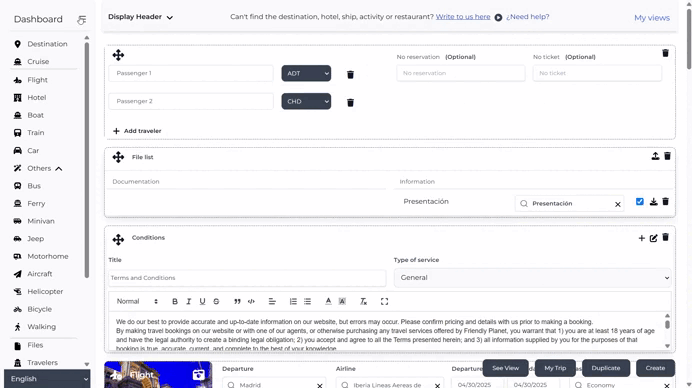Click the Aircraft icon

click(x=18, y=274)
